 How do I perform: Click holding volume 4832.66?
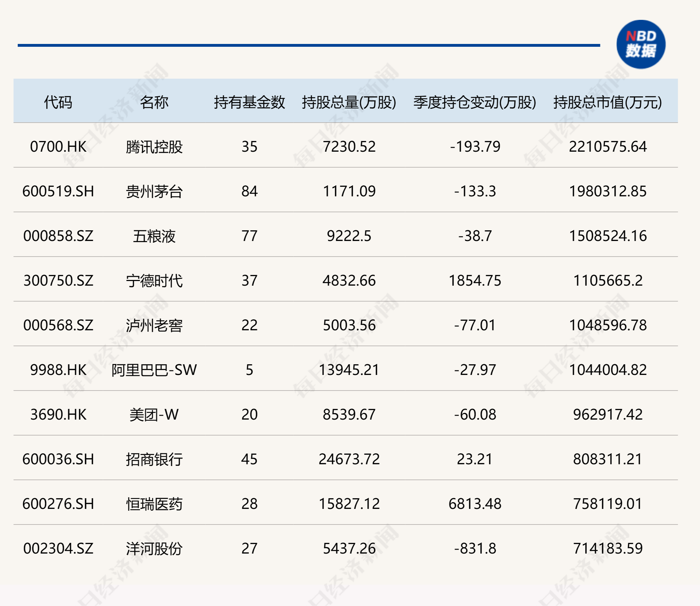click(x=349, y=281)
